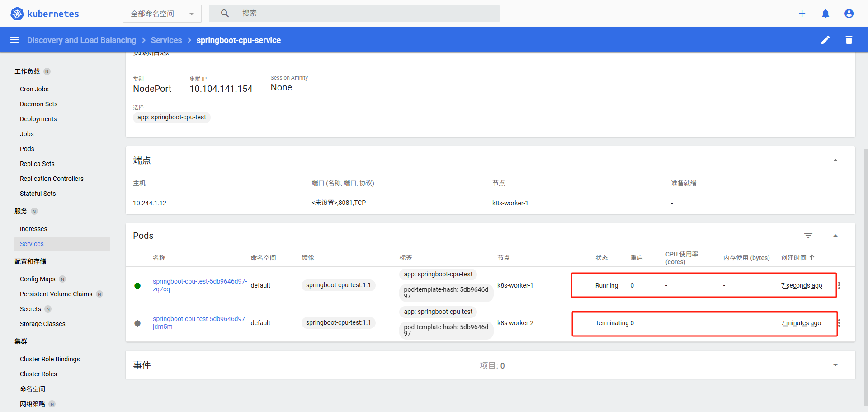Click node k8s-worker-2 cell
868x412 pixels.
pyautogui.click(x=515, y=323)
